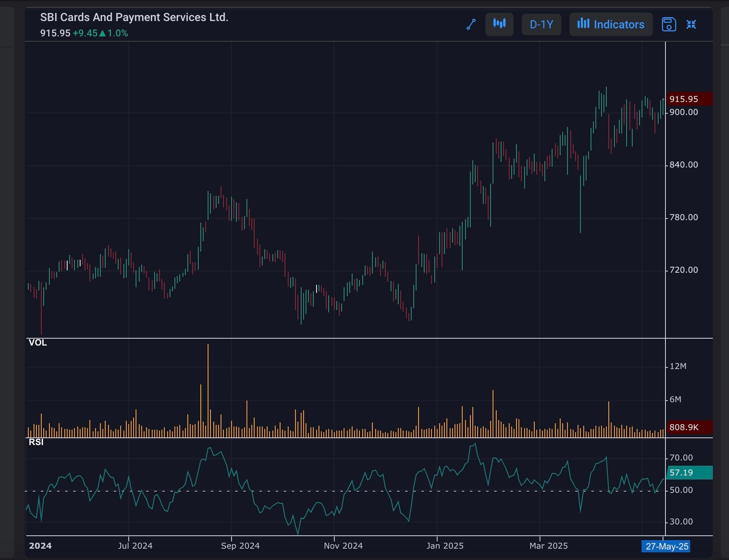Open the D-1Y timeframe selector
729x560 pixels.
tap(542, 24)
